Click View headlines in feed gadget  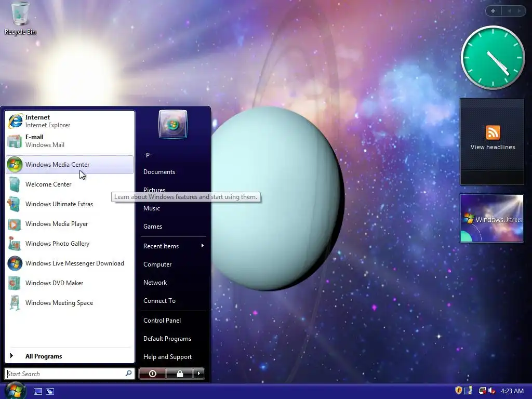[493, 147]
